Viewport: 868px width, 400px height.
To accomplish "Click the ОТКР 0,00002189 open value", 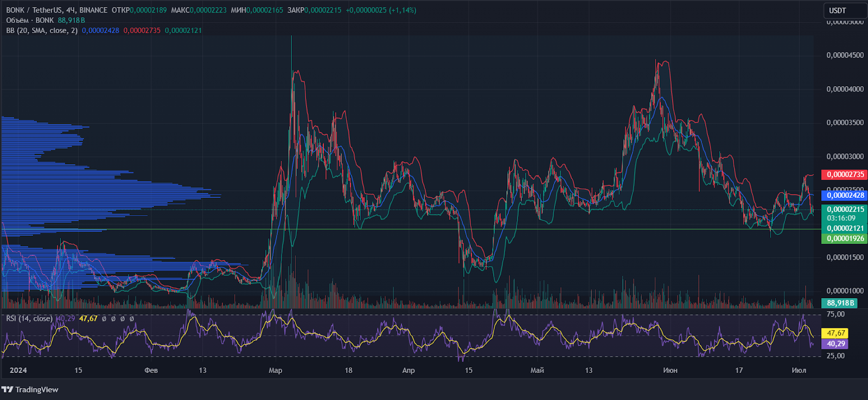I will [139, 10].
